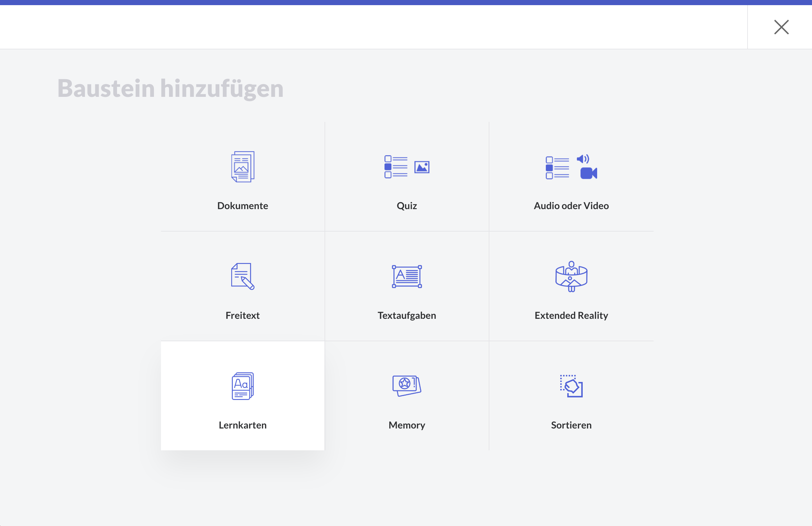Image resolution: width=812 pixels, height=526 pixels.
Task: Click the Extended Reality 360 icon
Action: [571, 276]
